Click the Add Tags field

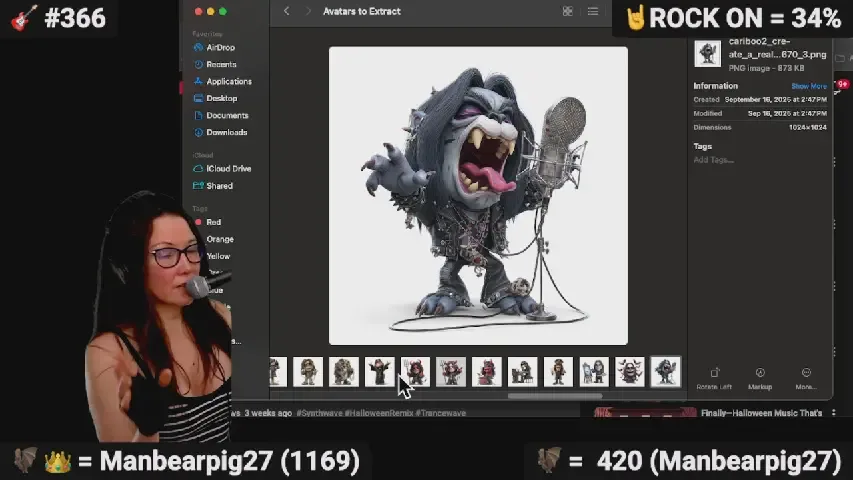[x=714, y=160]
